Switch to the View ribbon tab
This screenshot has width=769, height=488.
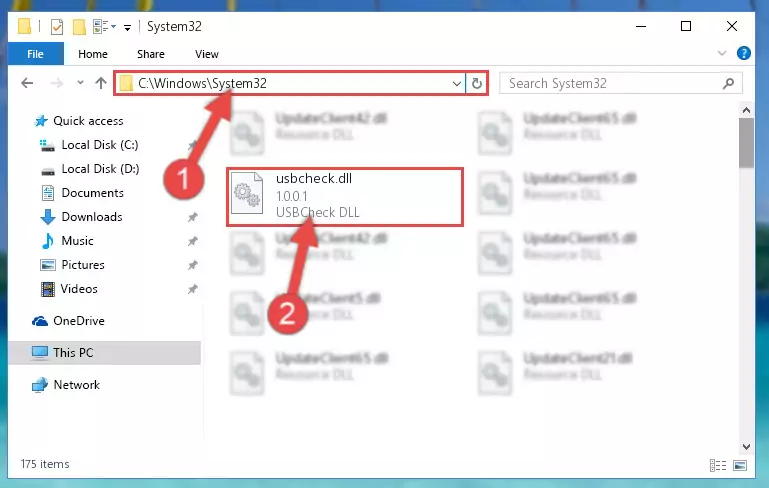pos(206,54)
